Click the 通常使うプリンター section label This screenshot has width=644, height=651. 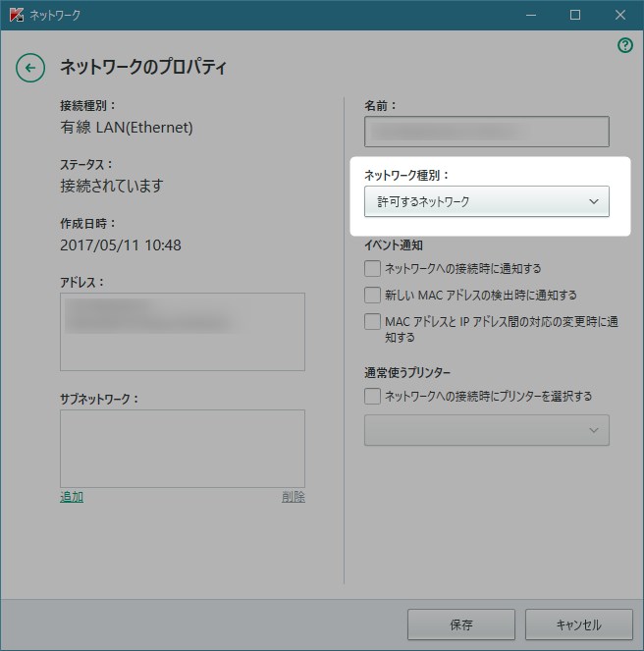point(407,373)
